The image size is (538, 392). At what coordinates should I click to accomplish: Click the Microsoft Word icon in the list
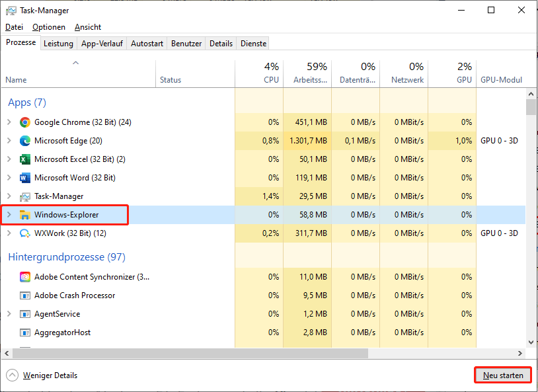(x=24, y=178)
